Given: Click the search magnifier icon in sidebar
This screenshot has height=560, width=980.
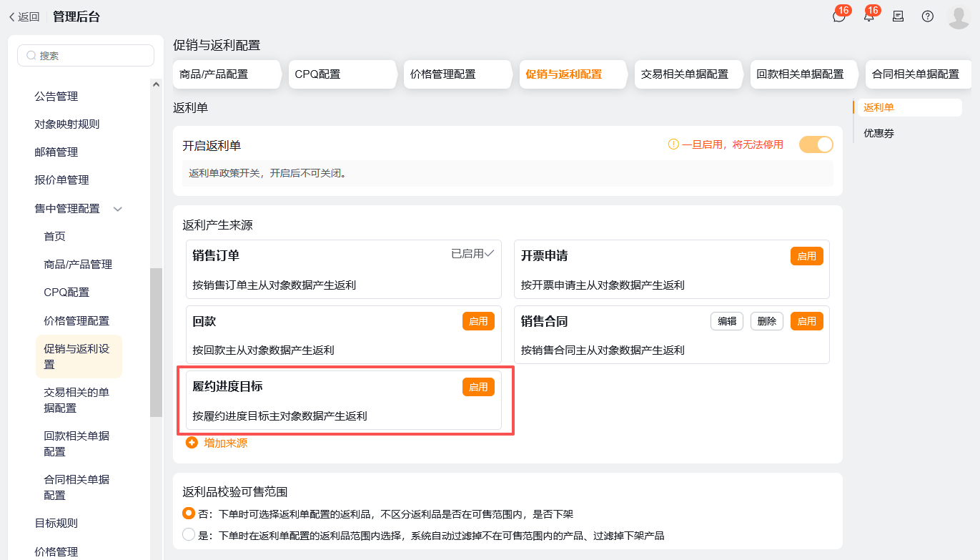Looking at the screenshot, I should point(31,56).
